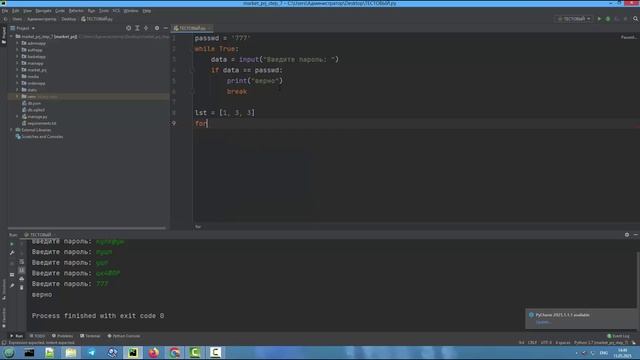This screenshot has width=640, height=360.
Task: Open the TODO tool window
Action: pyautogui.click(x=37, y=336)
